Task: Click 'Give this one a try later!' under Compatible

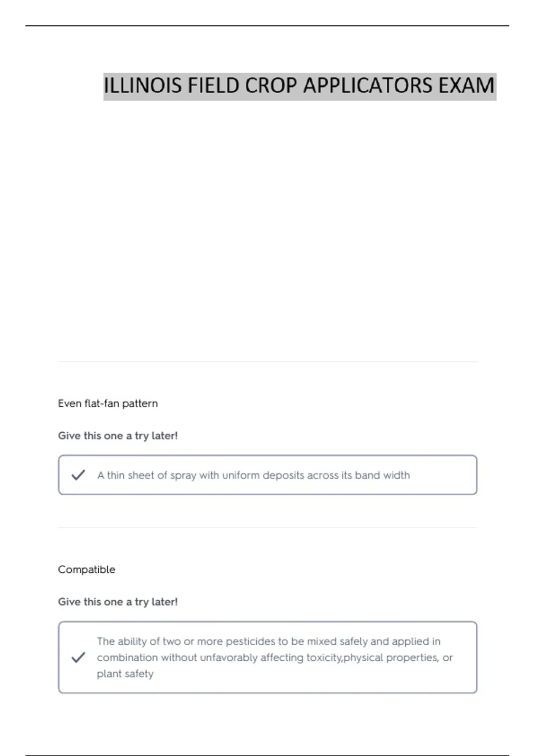Action: pyautogui.click(x=118, y=602)
